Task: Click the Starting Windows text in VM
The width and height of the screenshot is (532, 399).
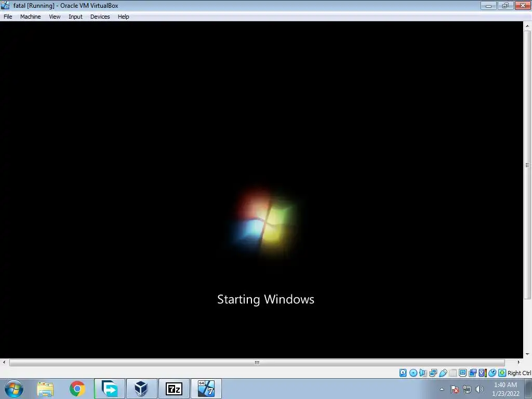Action: click(265, 299)
